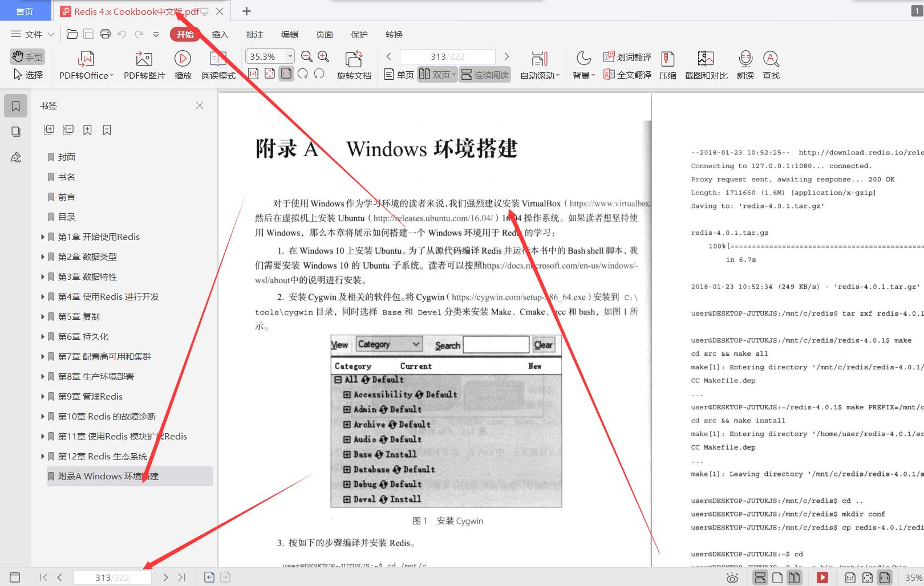Viewport: 924px width, 586px height.
Task: Open 截图和对比 screenshot and compare
Action: tap(706, 66)
